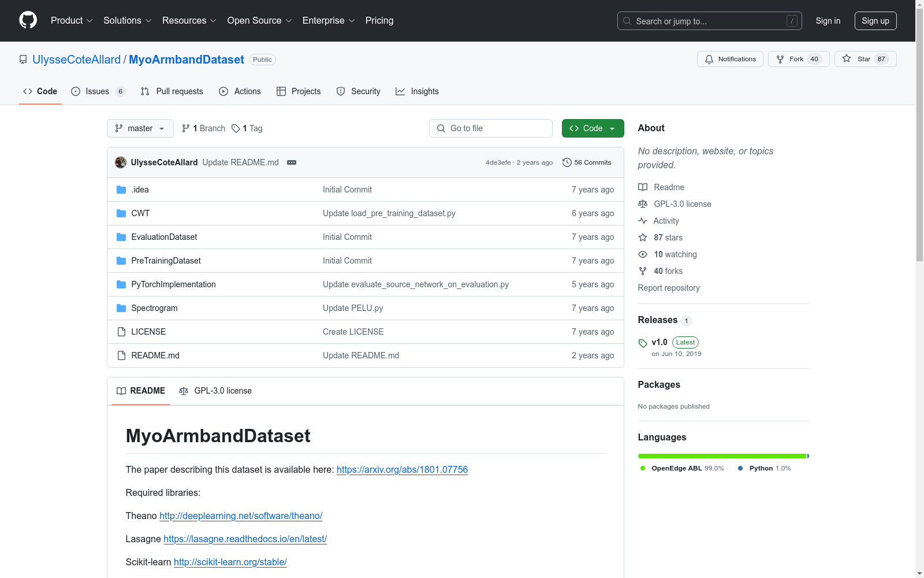Click the PyTorchImplementation folder icon

(121, 284)
